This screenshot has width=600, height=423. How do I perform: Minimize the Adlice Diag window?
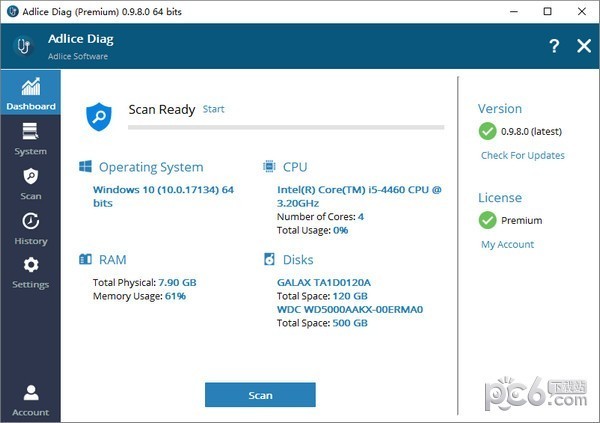coord(514,11)
